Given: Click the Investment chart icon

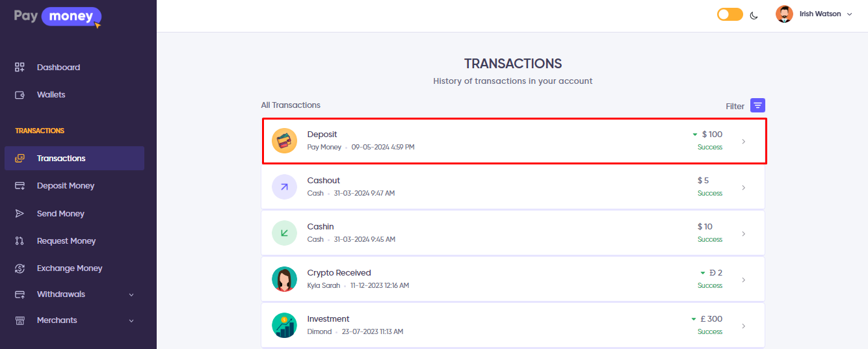Looking at the screenshot, I should click(x=284, y=326).
